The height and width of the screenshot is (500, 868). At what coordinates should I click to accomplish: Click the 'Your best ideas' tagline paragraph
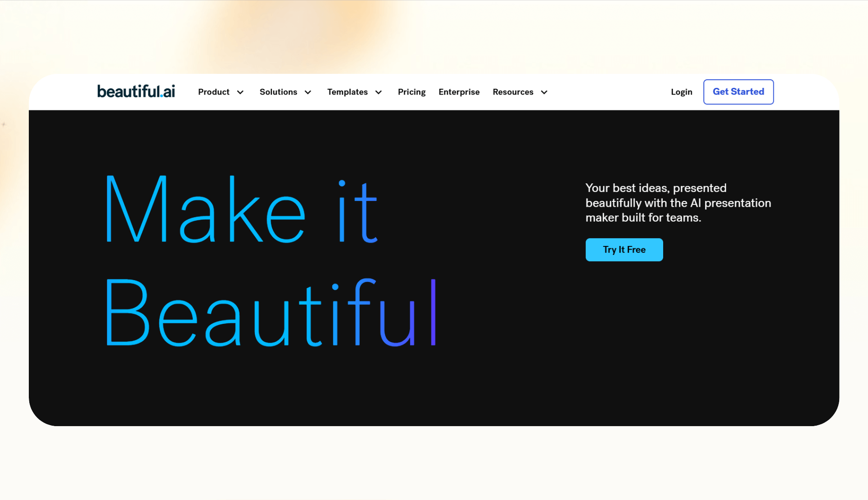[678, 203]
